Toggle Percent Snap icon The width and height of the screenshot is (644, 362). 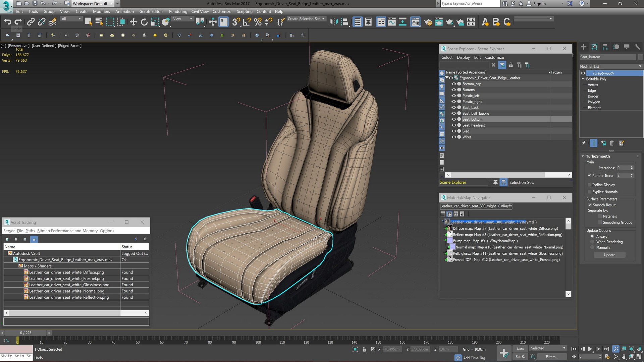(x=258, y=22)
